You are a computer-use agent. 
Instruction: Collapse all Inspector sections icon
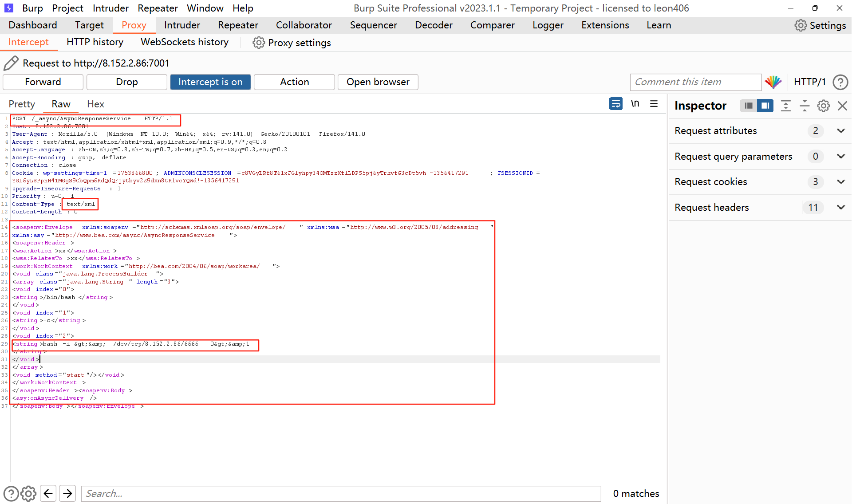click(805, 106)
